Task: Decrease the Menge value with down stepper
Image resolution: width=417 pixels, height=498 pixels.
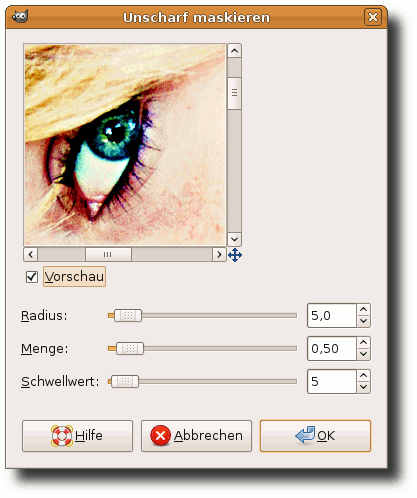Action: [363, 354]
